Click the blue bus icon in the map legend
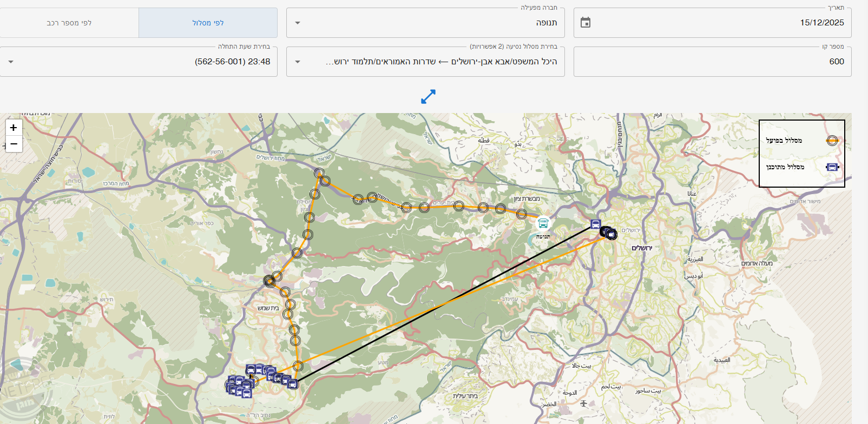 [832, 168]
